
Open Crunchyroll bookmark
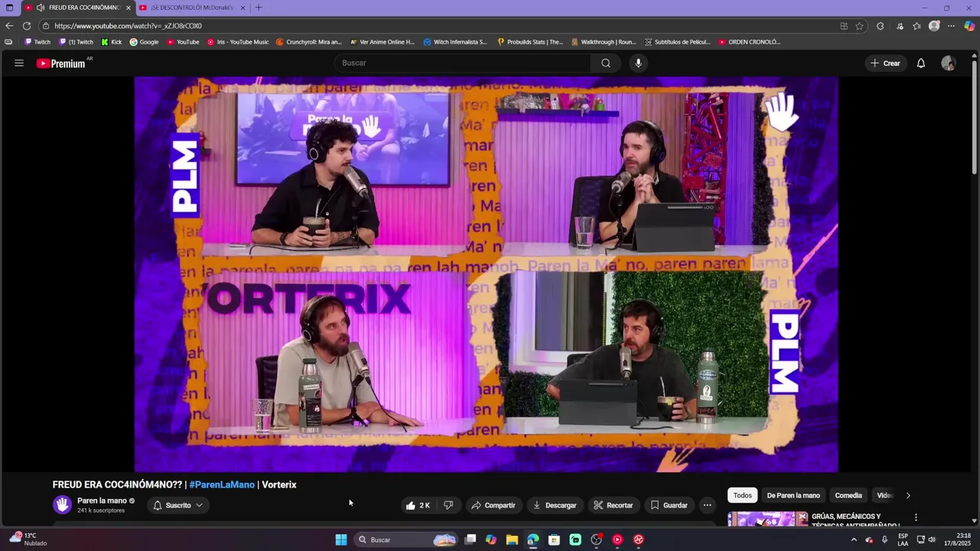[x=309, y=42]
